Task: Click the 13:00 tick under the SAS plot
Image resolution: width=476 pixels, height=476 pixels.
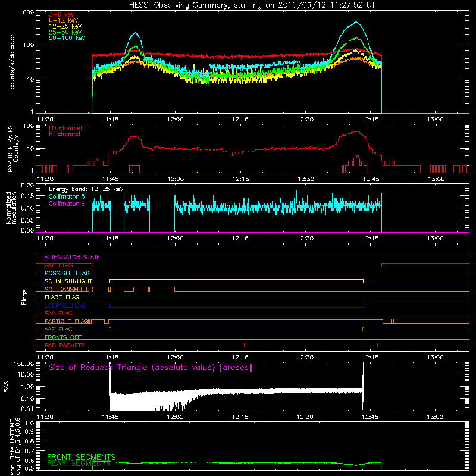Action: point(435,417)
